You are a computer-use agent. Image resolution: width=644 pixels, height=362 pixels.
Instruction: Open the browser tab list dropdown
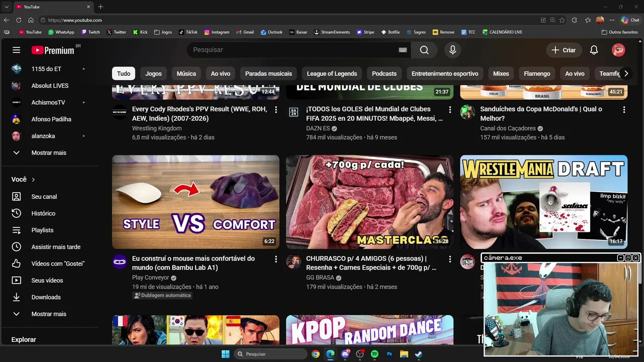(7, 7)
